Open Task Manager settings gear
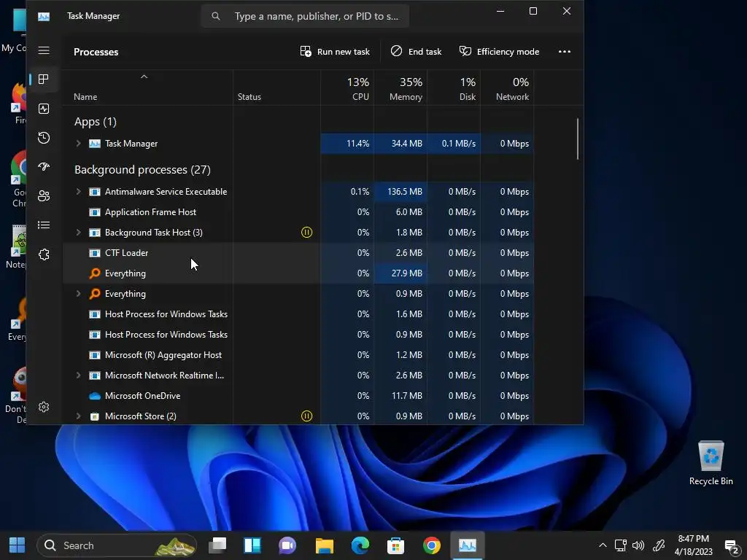The width and height of the screenshot is (747, 560). tap(44, 407)
